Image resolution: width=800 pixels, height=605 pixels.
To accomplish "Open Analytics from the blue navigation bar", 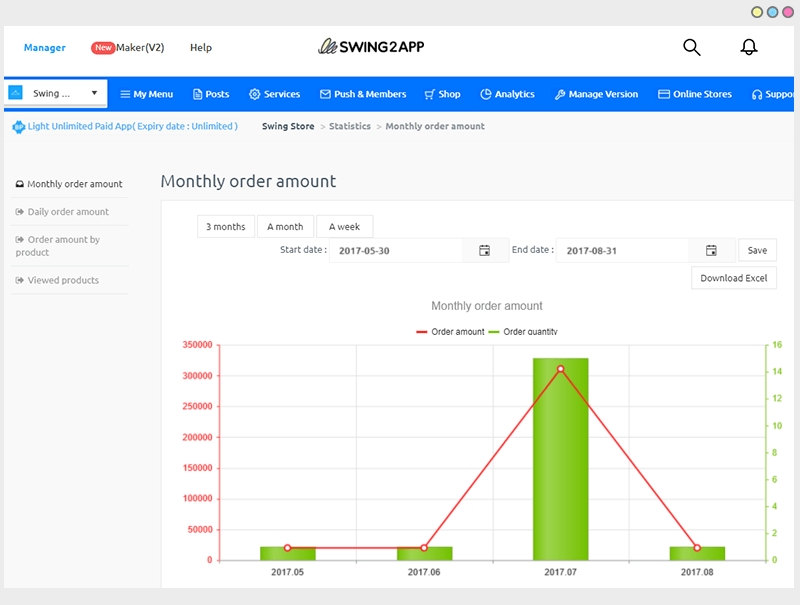I will click(507, 94).
